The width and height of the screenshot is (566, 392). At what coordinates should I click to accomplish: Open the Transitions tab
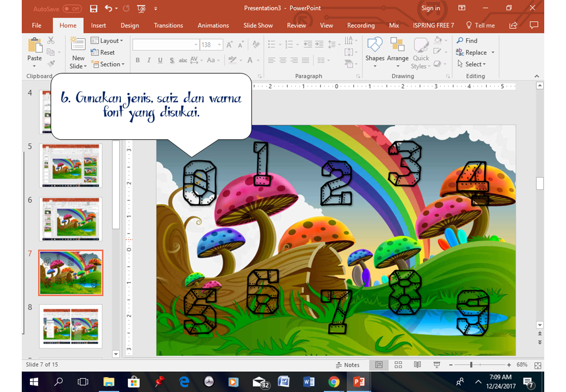(x=168, y=25)
